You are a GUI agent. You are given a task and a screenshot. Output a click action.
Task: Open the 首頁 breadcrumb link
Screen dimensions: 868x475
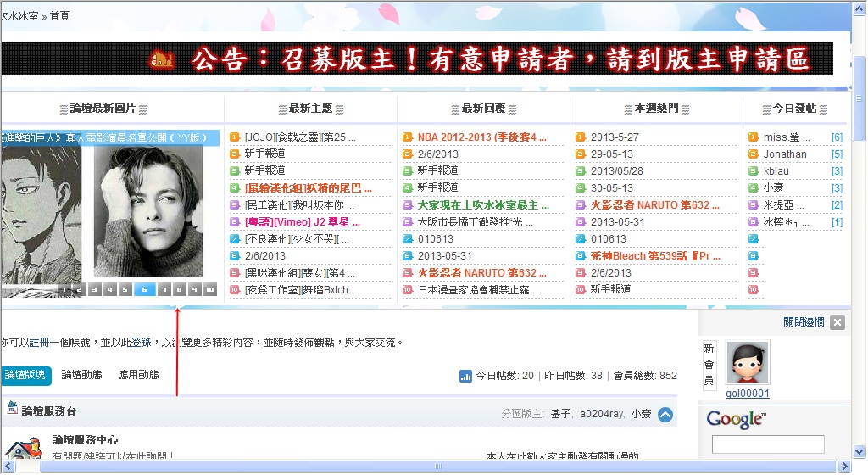59,15
